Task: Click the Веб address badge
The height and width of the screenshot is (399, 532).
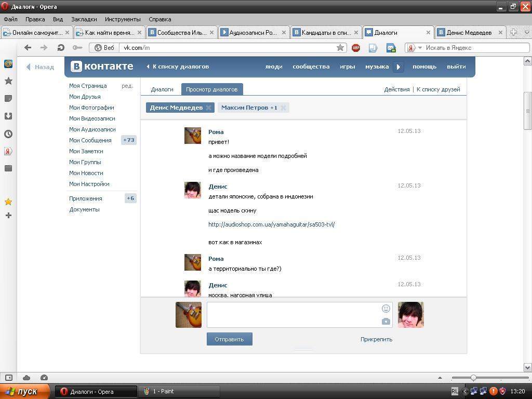Action: [x=104, y=48]
